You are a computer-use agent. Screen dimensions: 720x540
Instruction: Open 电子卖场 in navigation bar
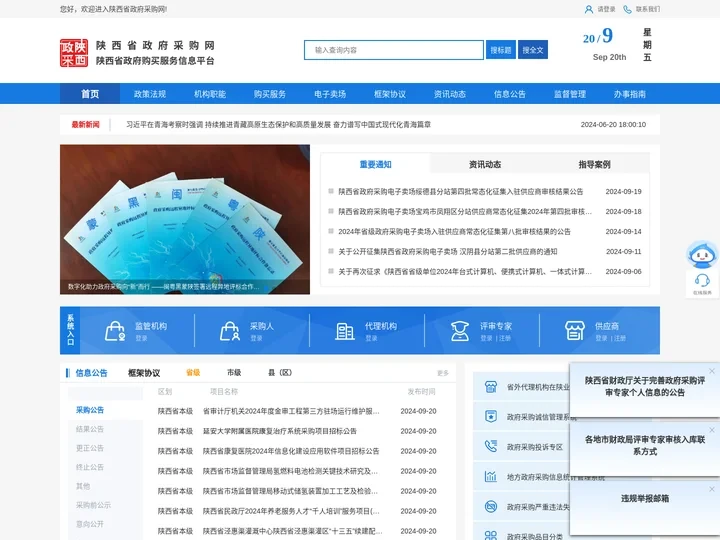pos(330,94)
